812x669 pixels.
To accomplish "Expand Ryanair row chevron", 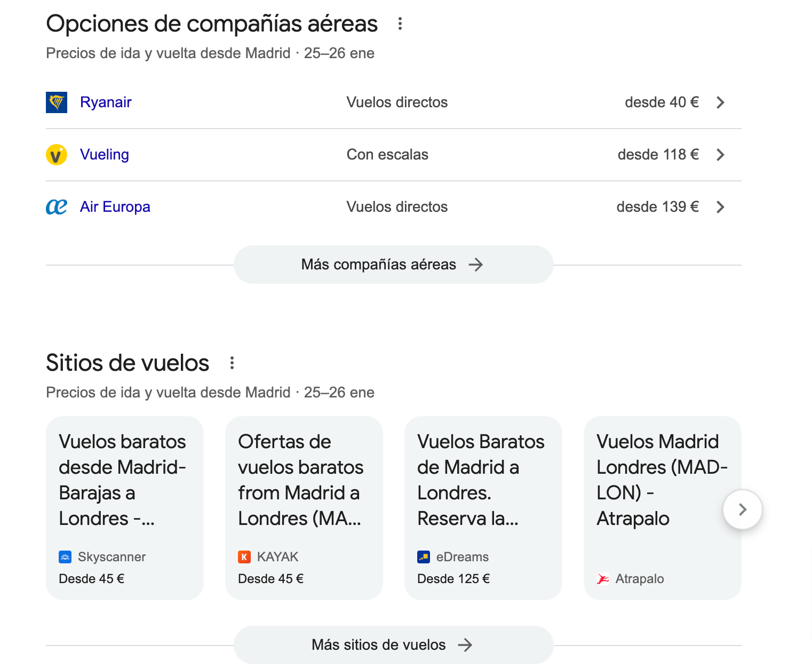I will point(720,102).
